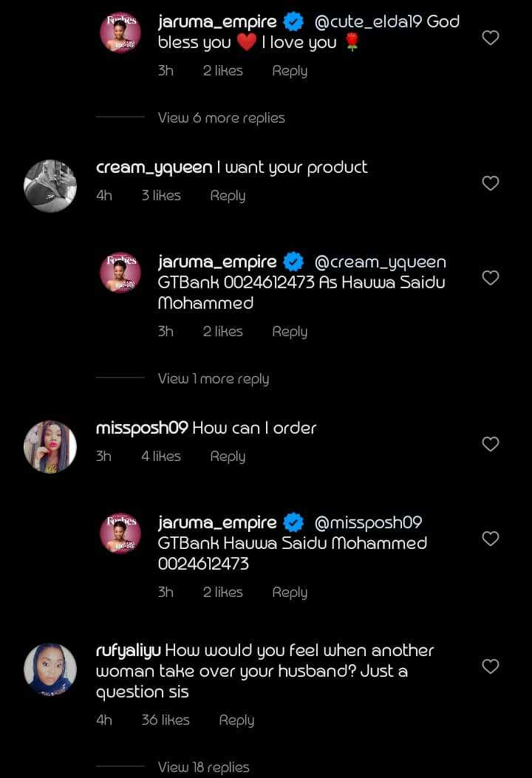This screenshot has width=532, height=778.
Task: Expand 'View 6 more replies'
Action: pyautogui.click(x=221, y=118)
